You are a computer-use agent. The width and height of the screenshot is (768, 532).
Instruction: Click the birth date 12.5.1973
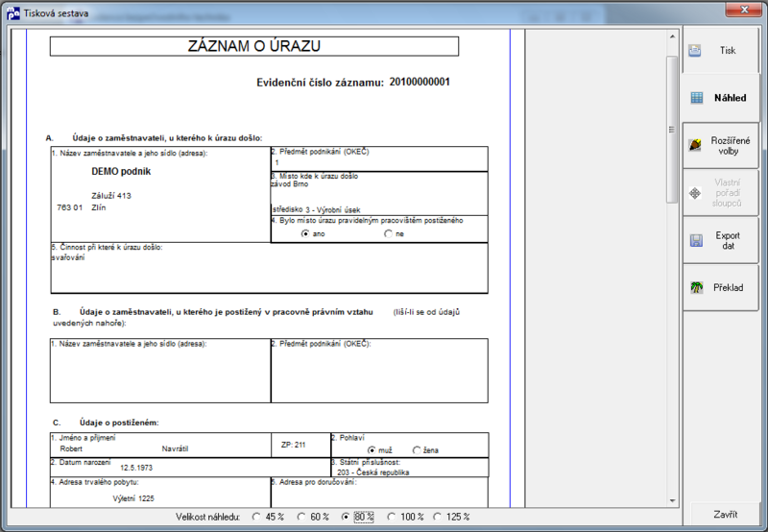(x=136, y=468)
